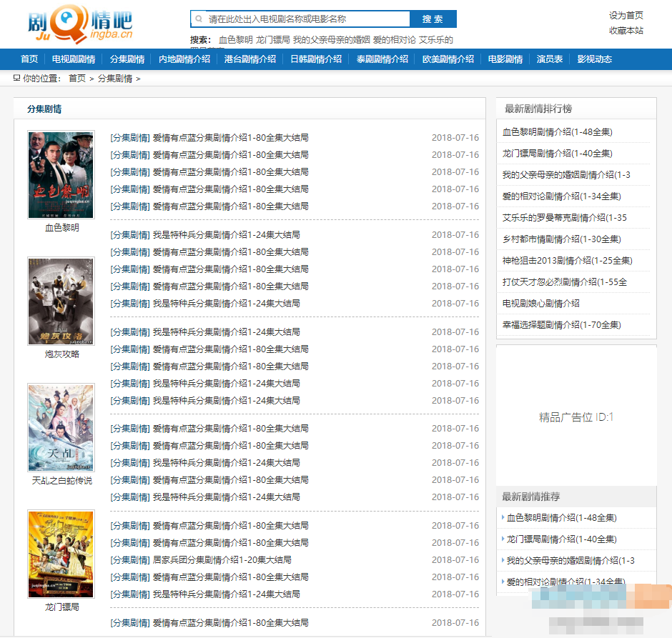Click the arrow icon before 血色黎明剧情介绍 recommendation
The width and height of the screenshot is (672, 638).
[505, 517]
